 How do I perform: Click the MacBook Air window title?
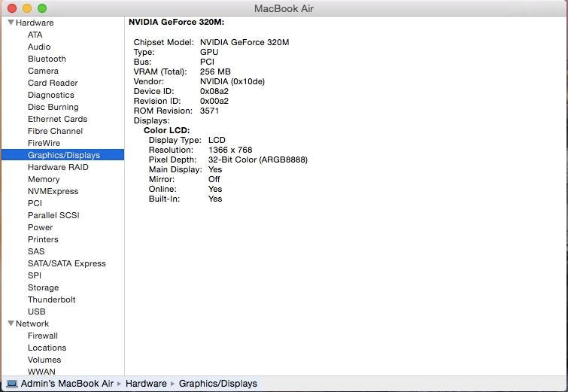point(284,8)
